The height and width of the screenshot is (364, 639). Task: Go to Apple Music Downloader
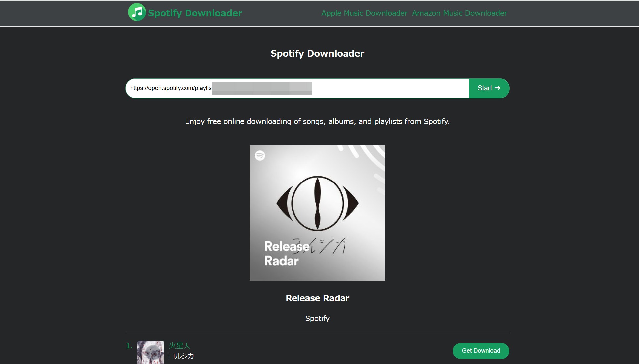(364, 13)
